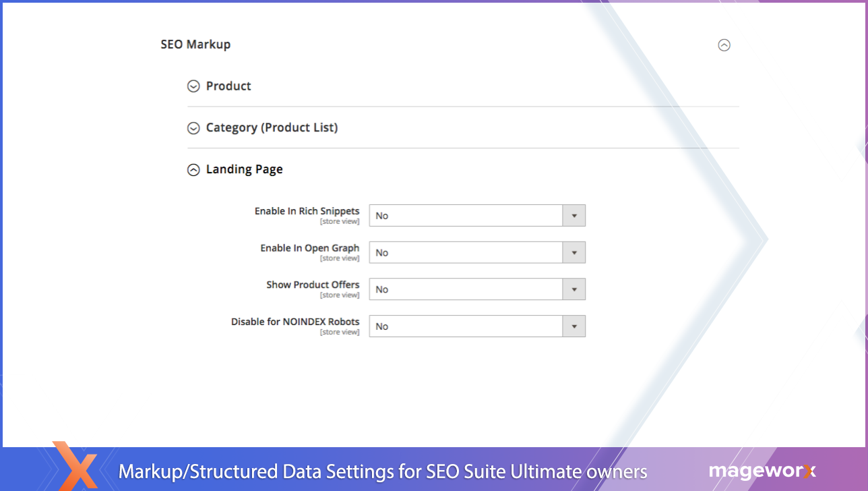
Task: Click the Markup/Structured Data Settings banner caption
Action: coord(383,471)
